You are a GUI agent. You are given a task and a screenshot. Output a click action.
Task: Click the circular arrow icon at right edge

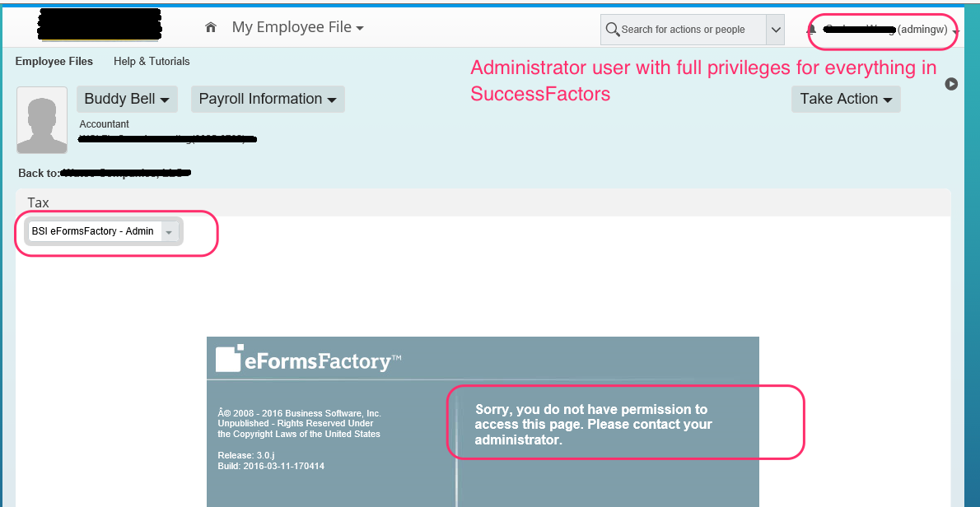click(x=950, y=84)
